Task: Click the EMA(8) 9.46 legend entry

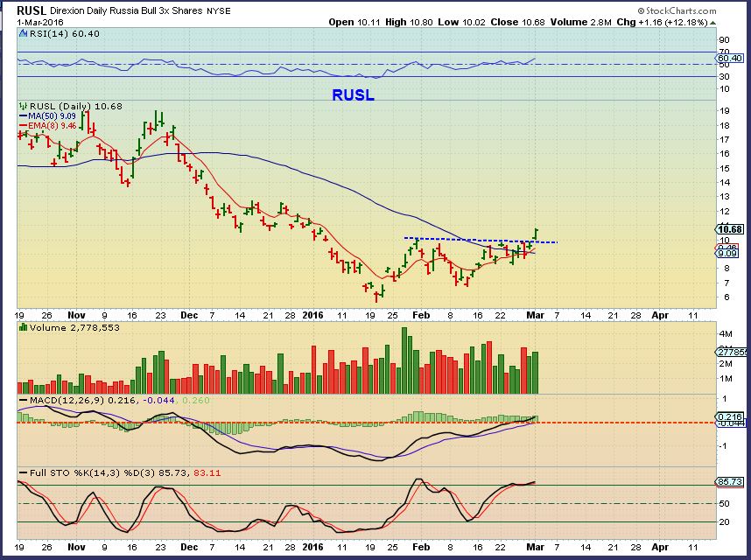Action: (x=47, y=125)
